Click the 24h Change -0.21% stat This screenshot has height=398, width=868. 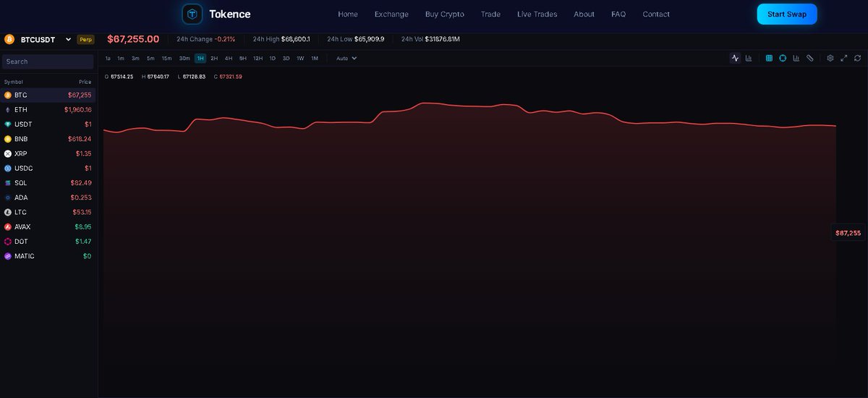pos(206,39)
